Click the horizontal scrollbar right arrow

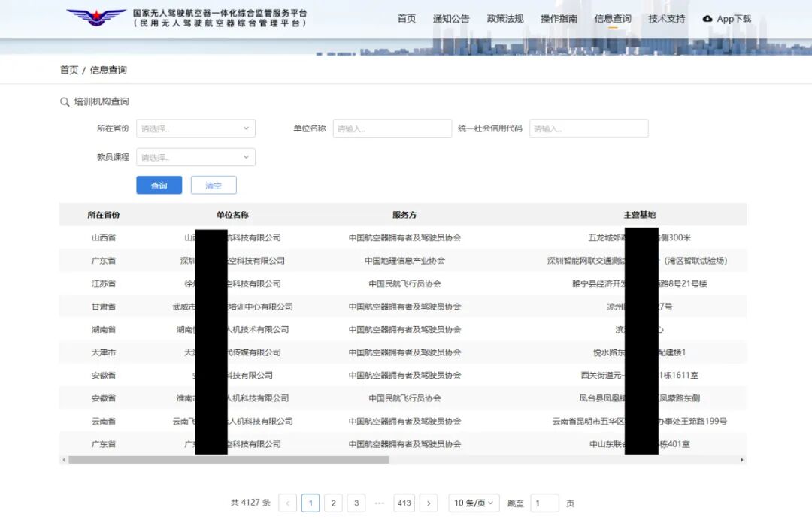pos(741,460)
